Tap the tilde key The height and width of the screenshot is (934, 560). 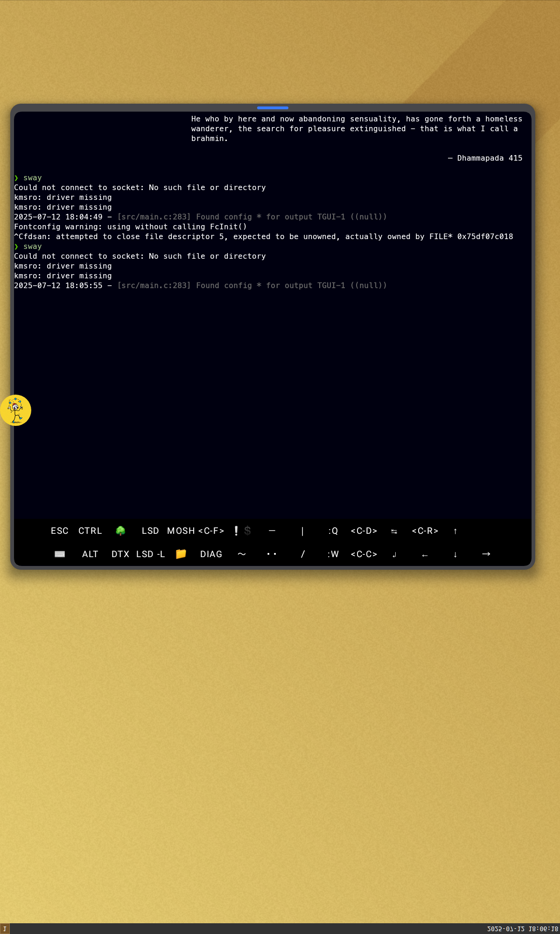click(x=242, y=554)
